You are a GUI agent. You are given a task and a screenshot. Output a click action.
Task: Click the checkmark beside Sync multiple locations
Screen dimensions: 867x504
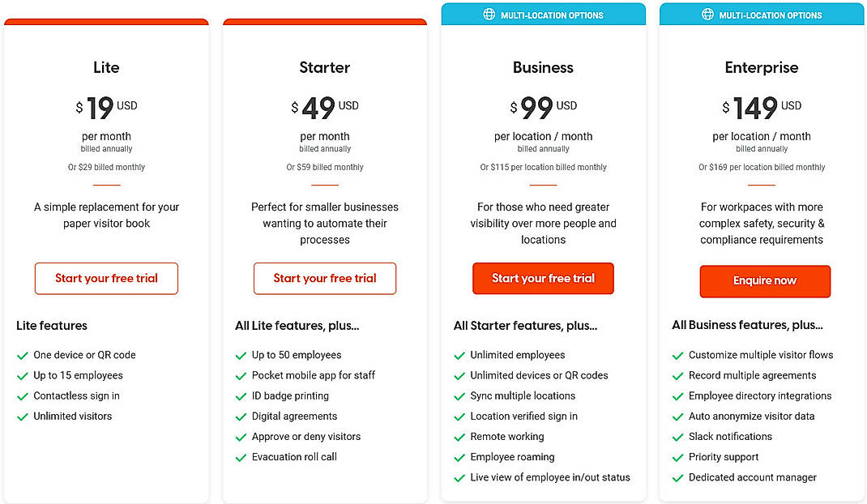coord(459,395)
